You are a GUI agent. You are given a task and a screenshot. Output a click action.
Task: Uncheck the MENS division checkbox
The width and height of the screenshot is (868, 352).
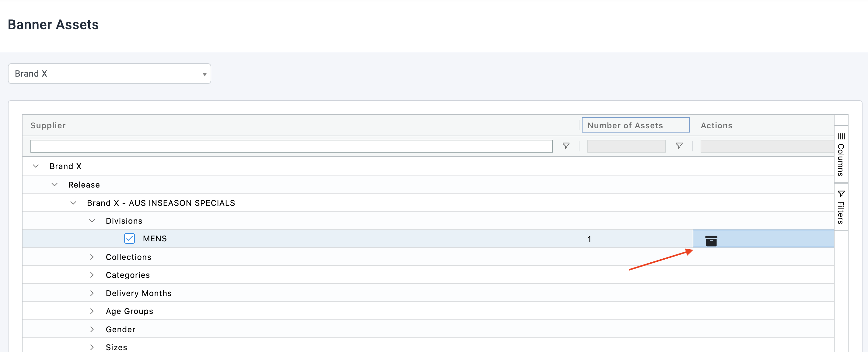tap(129, 239)
